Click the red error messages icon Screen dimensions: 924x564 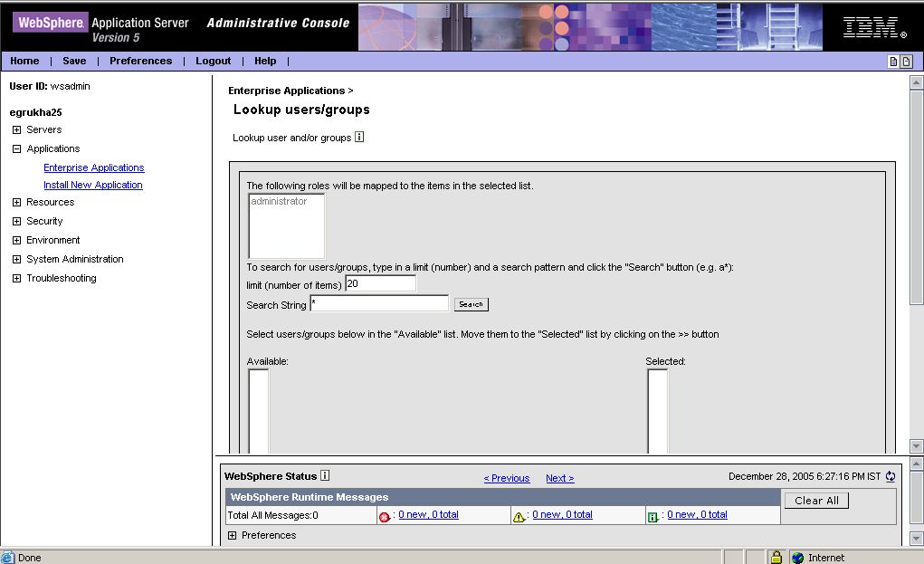tap(385, 517)
